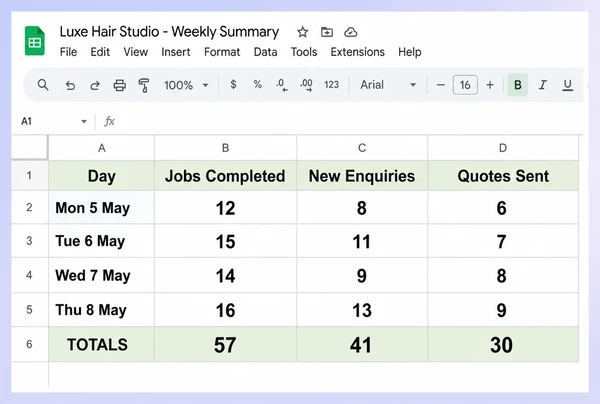Select column D header
The image size is (600, 404).
tap(503, 148)
